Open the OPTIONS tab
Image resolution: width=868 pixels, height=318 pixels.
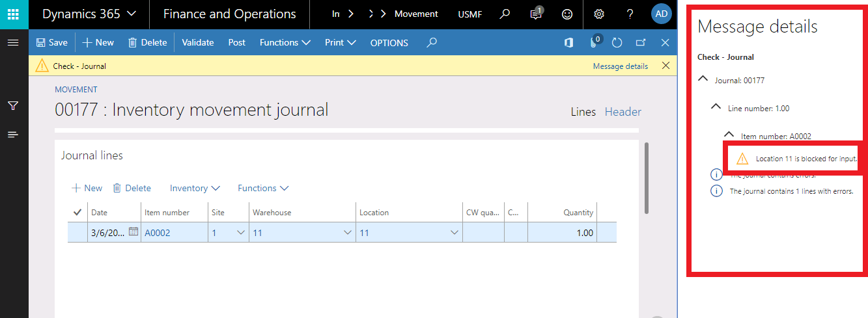coord(389,42)
